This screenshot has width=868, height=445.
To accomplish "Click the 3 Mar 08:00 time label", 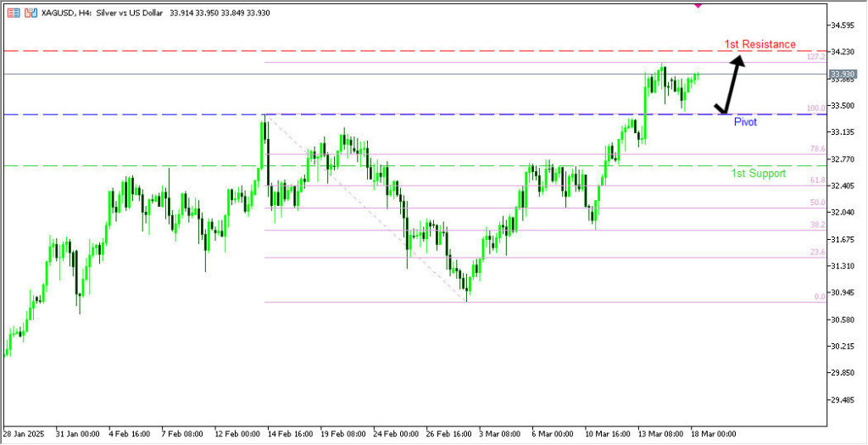I will coord(500,433).
